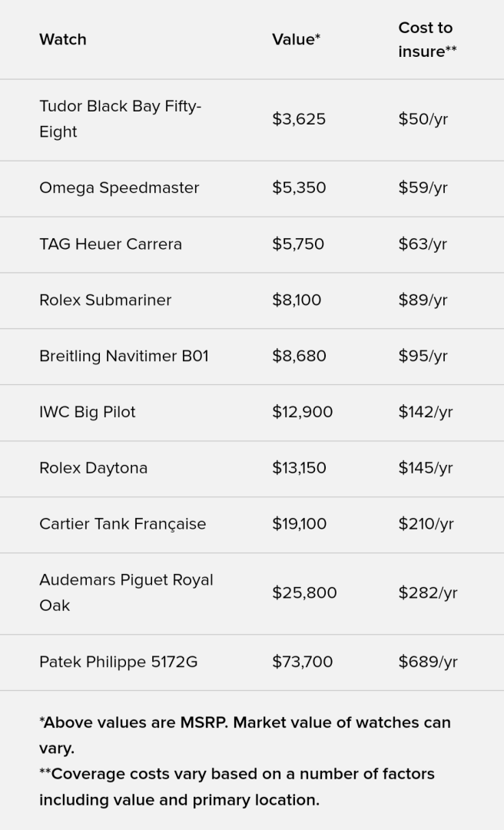
Task: Click the $19,100 value cell
Action: click(299, 524)
